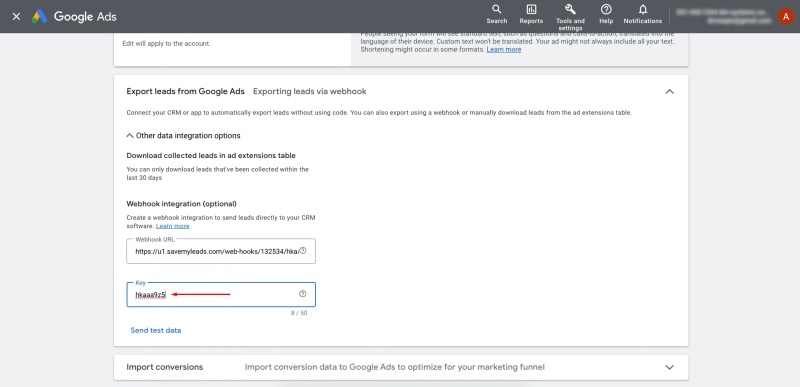The height and width of the screenshot is (387, 800).
Task: Click the account avatar letter A
Action: coord(786,16)
